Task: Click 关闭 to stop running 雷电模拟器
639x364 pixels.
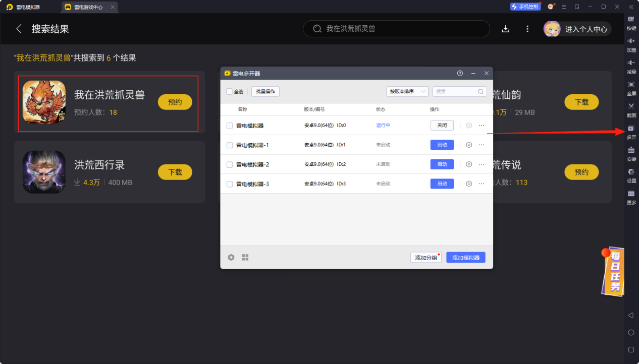Action: pos(442,126)
